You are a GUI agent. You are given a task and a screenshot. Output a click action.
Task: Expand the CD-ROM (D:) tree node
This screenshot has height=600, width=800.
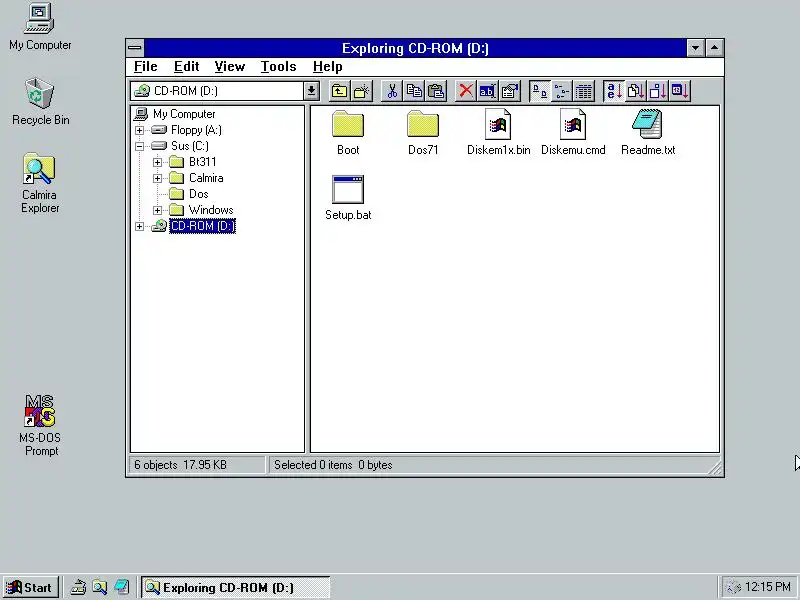tap(139, 227)
